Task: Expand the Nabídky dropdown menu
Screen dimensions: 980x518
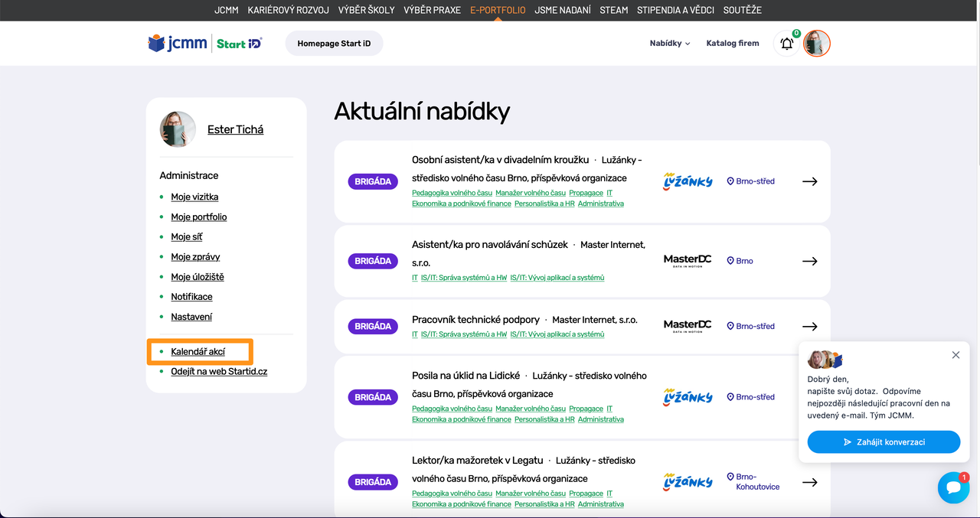Action: 670,44
